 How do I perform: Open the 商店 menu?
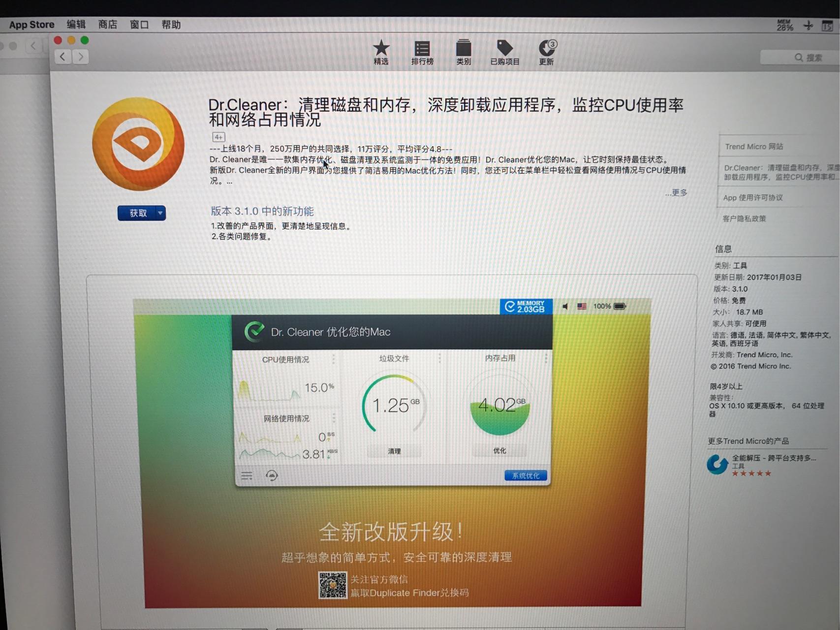[108, 24]
